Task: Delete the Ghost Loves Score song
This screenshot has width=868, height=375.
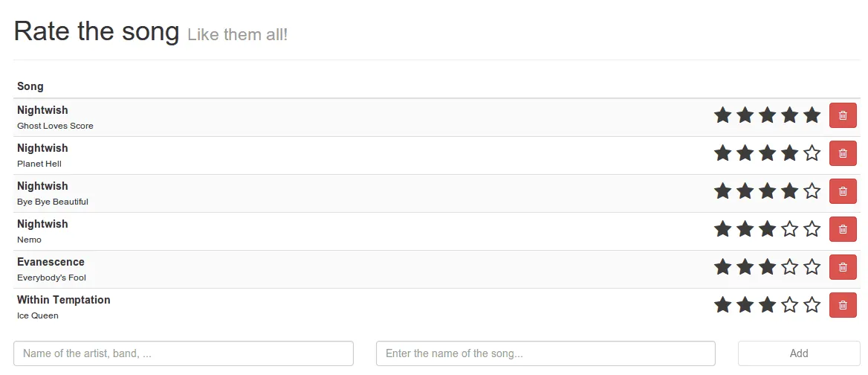Action: 843,115
